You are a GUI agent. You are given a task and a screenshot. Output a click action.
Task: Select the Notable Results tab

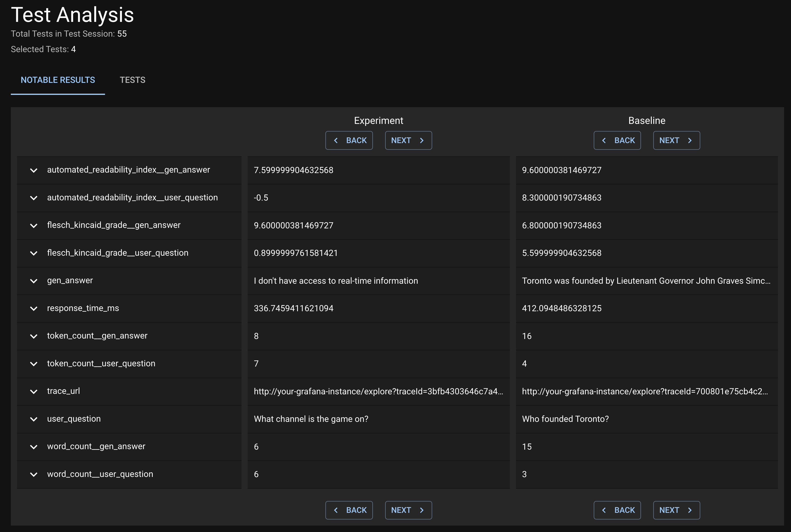tap(58, 80)
